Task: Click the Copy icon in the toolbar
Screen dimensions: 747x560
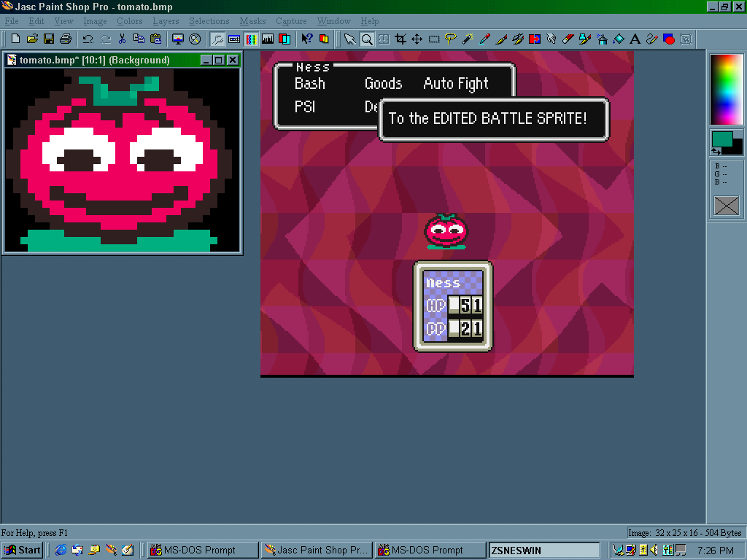Action: point(139,39)
